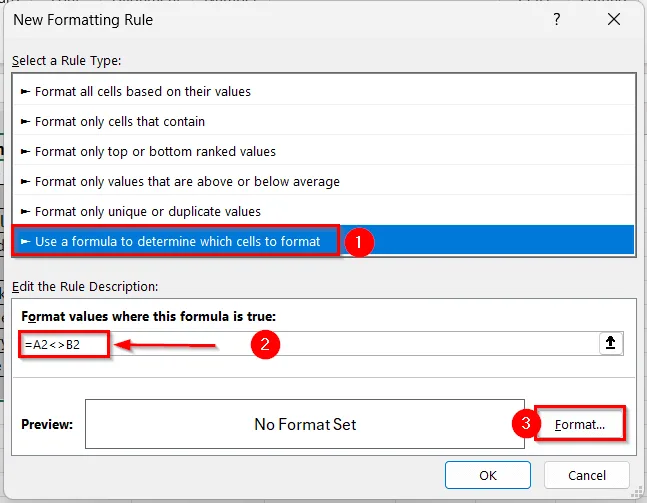The width and height of the screenshot is (647, 503).
Task: Open the Format... button
Action: pos(580,424)
